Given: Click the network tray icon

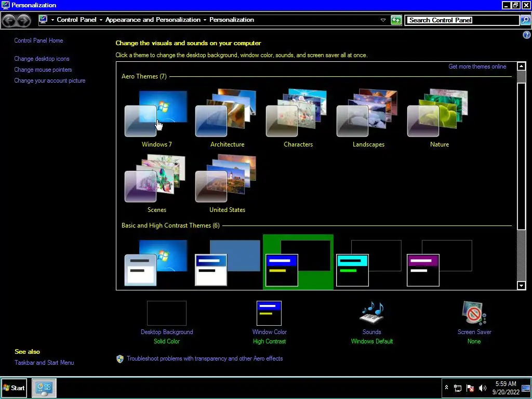Looking at the screenshot, I should [458, 388].
